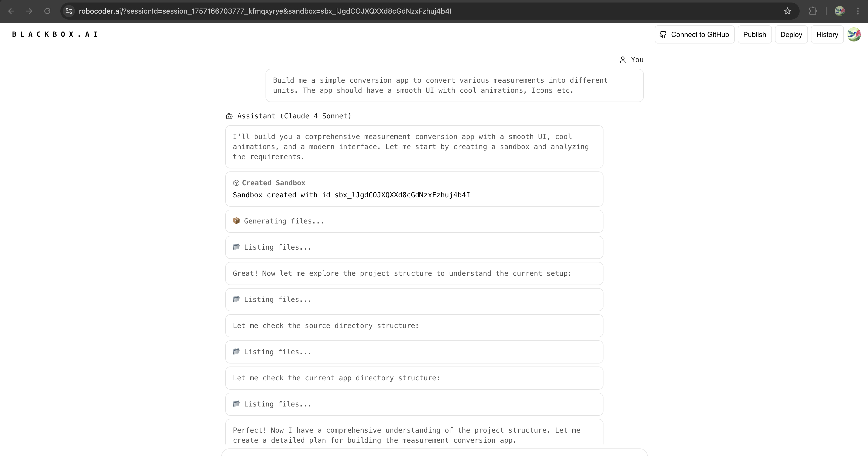Open site information icon in address bar

[69, 11]
